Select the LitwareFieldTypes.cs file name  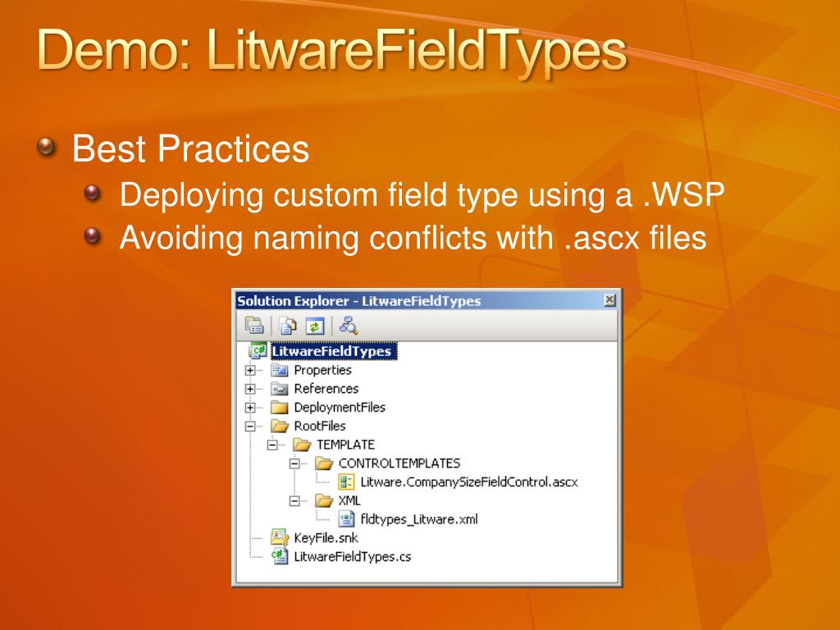pyautogui.click(x=353, y=557)
